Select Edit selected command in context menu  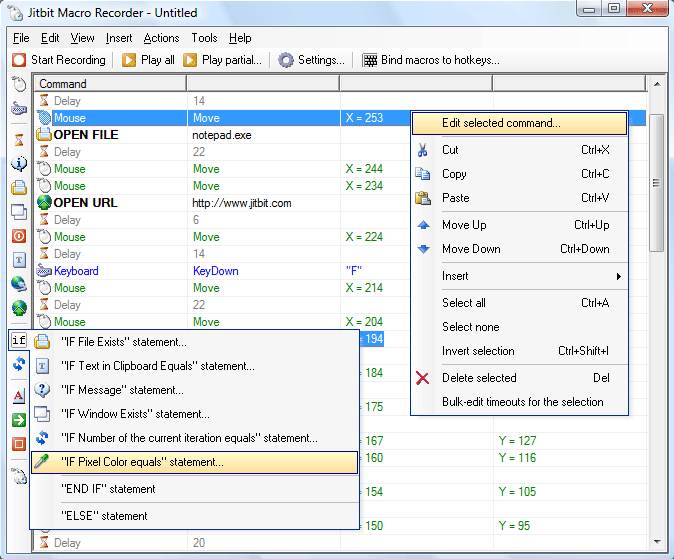tap(519, 123)
